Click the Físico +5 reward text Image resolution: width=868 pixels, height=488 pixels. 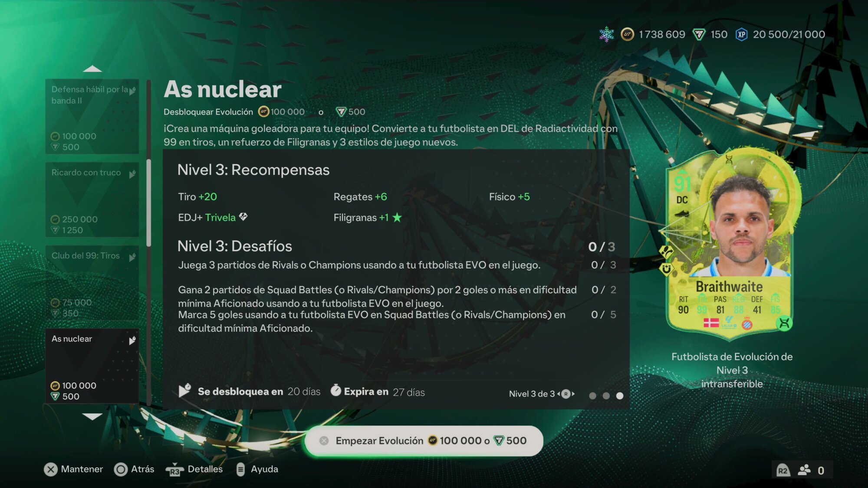coord(510,197)
